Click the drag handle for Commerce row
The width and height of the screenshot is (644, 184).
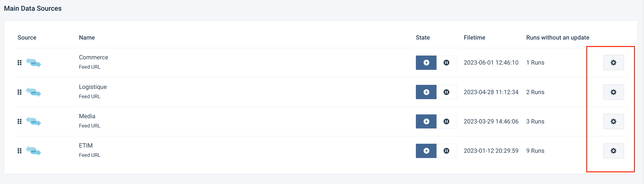(x=19, y=63)
